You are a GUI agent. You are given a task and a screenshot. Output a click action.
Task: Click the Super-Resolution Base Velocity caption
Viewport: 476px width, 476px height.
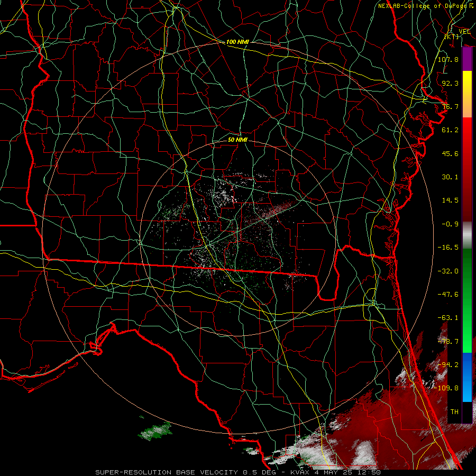click(238, 472)
